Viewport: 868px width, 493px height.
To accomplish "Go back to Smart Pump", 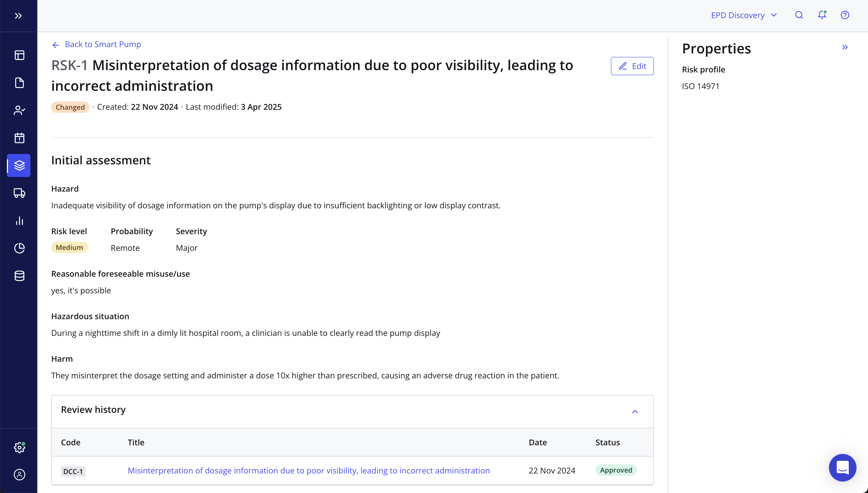I will [x=96, y=44].
